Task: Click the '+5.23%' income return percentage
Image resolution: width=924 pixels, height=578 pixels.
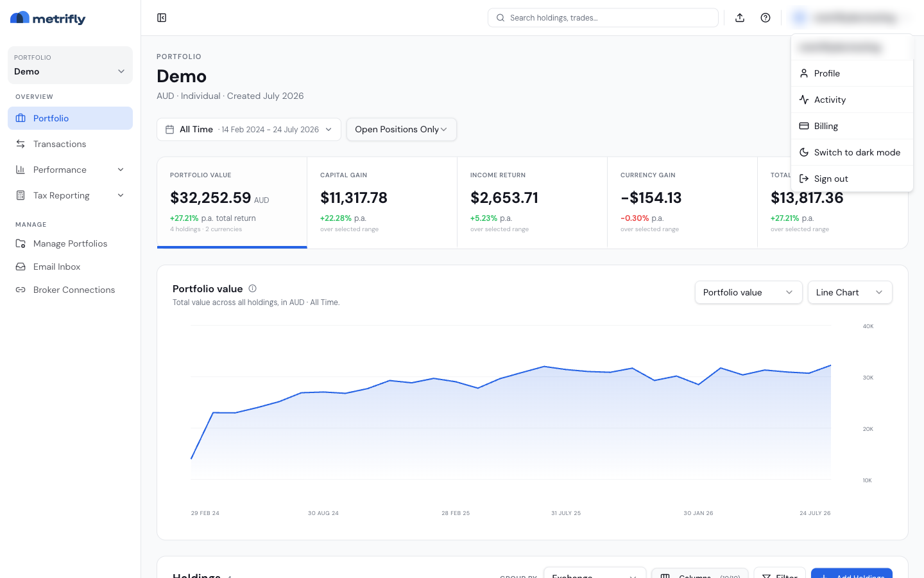Action: (x=484, y=218)
